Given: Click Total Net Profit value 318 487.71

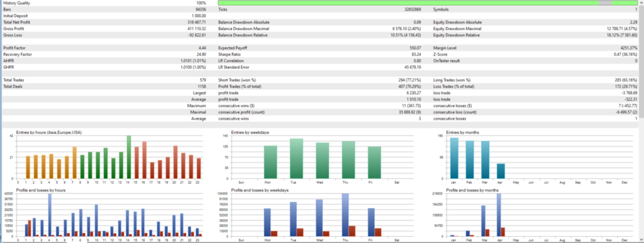Looking at the screenshot, I should coord(197,22).
